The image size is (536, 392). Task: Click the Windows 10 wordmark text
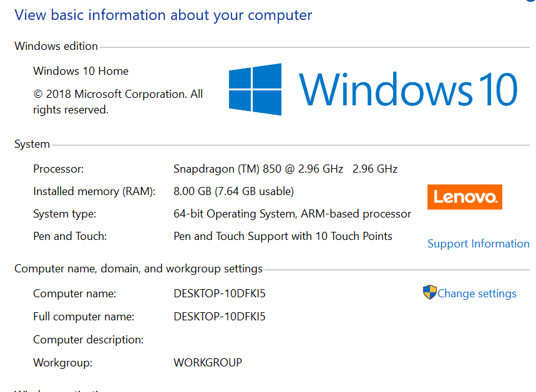coord(408,89)
